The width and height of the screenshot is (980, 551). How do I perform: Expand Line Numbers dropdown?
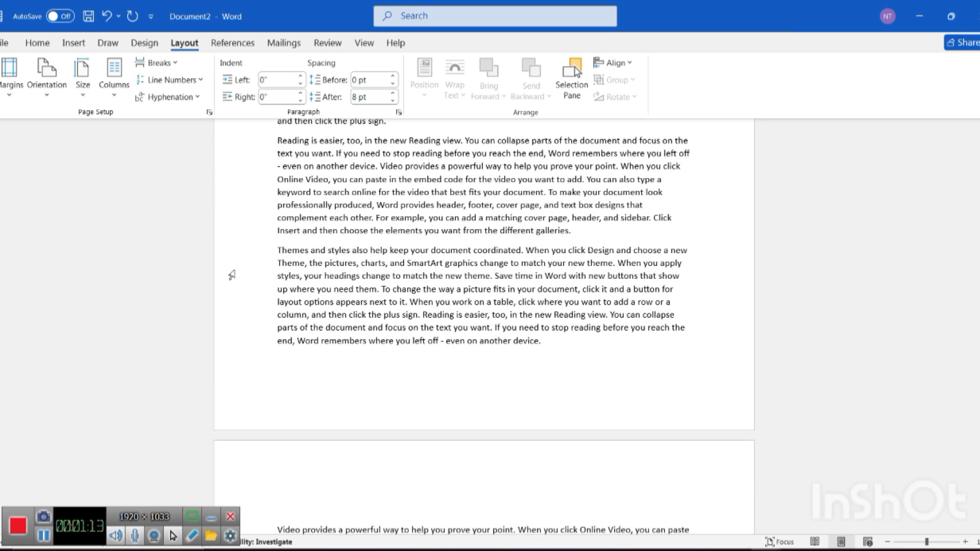tap(169, 80)
